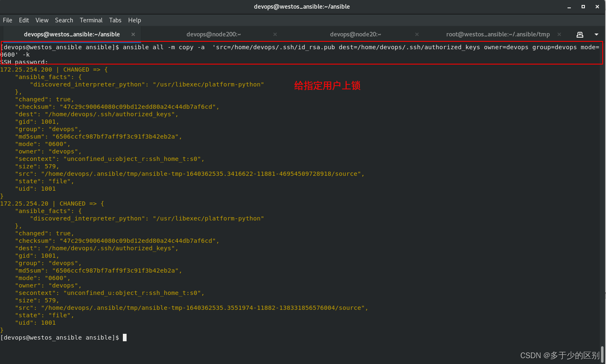The height and width of the screenshot is (364, 606).
Task: Expand the tab list dropdown arrow
Action: (x=596, y=34)
